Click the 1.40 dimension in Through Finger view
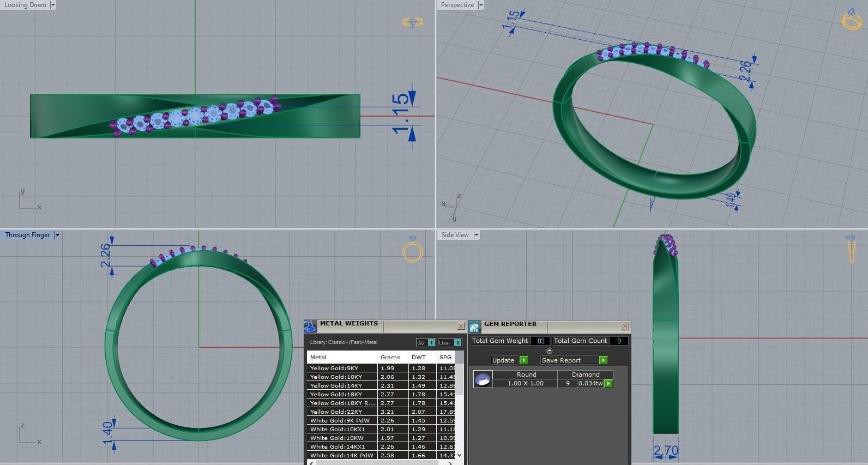The height and width of the screenshot is (465, 868). coord(107,432)
